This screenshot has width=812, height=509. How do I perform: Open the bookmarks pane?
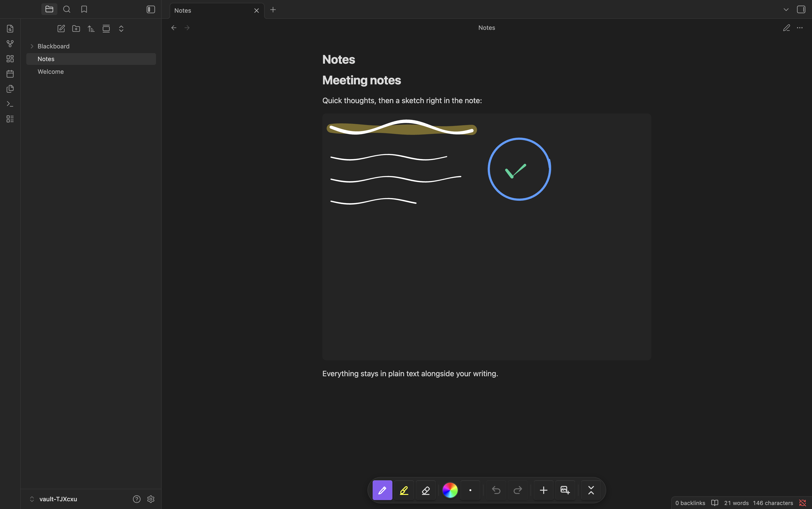84,9
